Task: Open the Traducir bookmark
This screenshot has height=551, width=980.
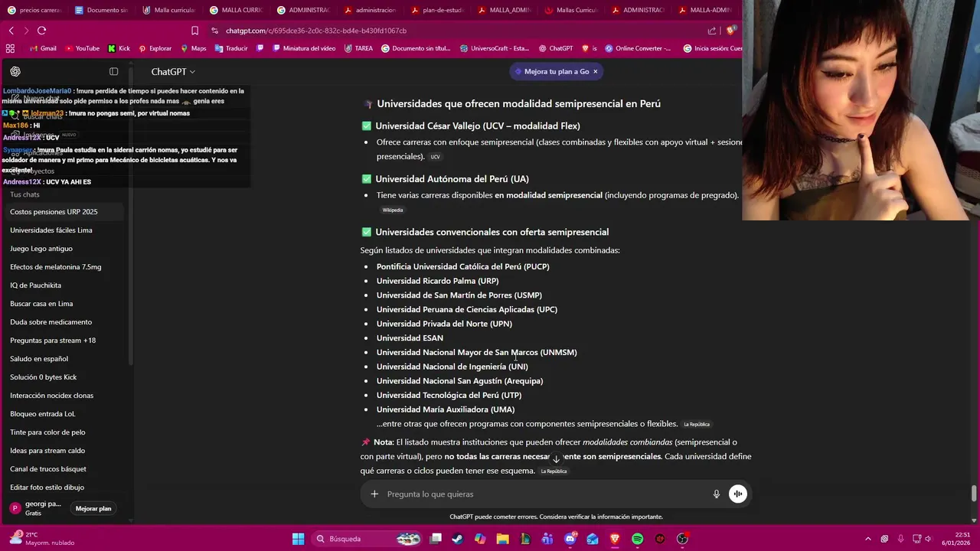Action: 231,48
